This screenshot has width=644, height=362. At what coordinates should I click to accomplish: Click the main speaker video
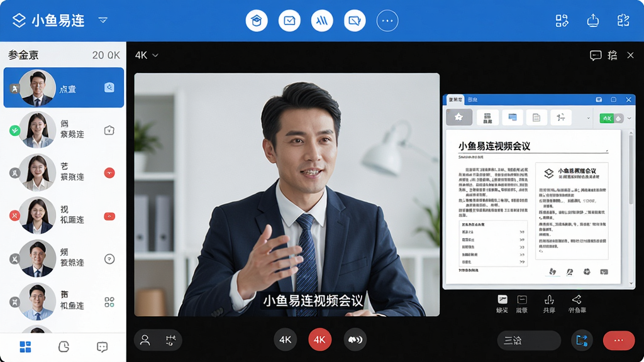tap(287, 195)
